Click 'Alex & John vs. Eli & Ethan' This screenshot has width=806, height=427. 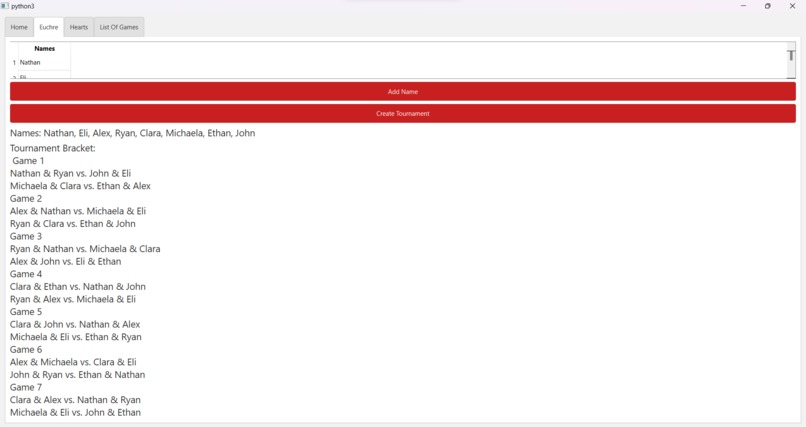click(x=65, y=262)
